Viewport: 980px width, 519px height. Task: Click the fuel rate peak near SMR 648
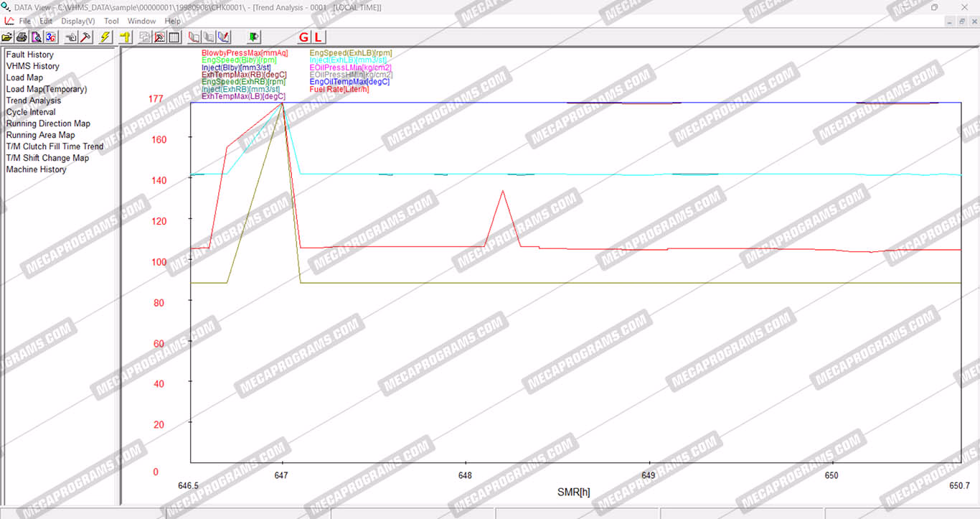tap(503, 191)
